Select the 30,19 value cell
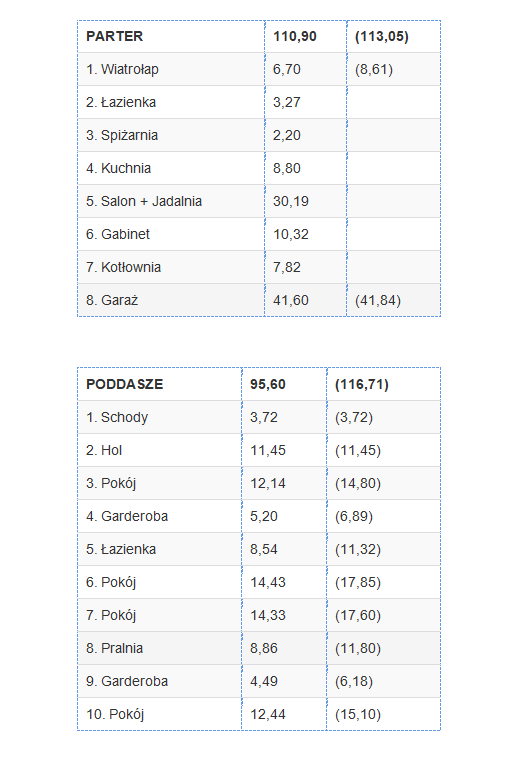Viewport: 513px width, 761px height. [306, 201]
